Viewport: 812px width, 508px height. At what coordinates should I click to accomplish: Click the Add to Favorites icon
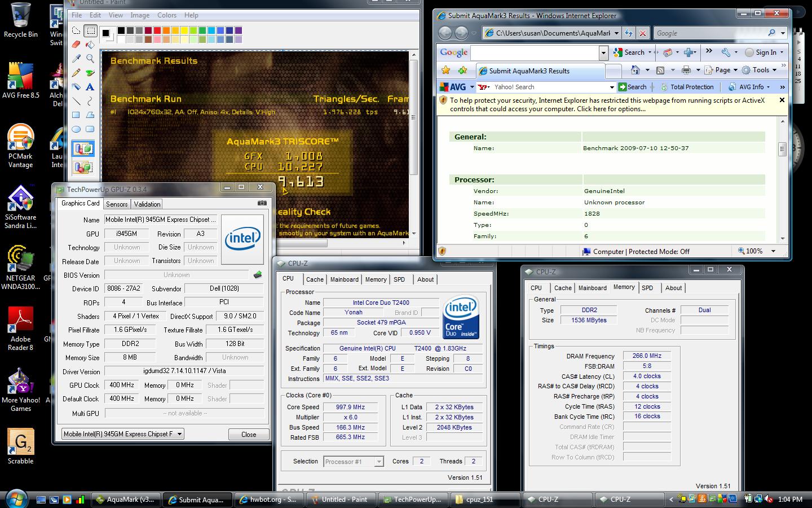pos(463,71)
